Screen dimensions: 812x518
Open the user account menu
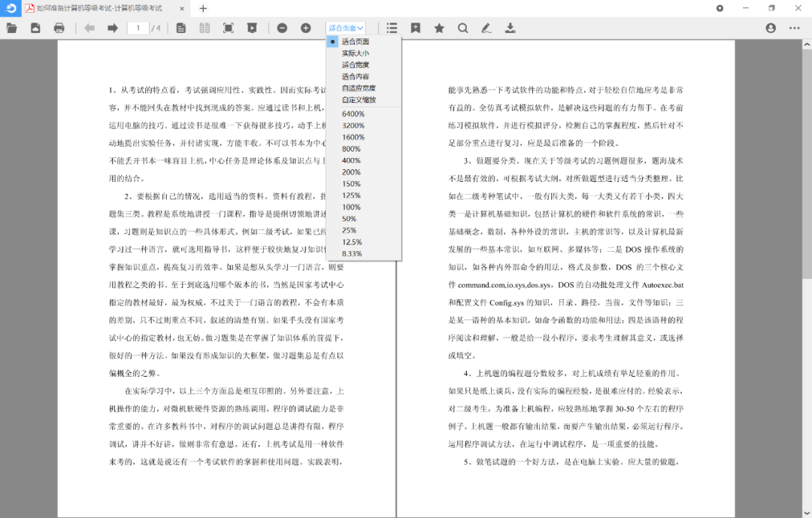pos(771,28)
